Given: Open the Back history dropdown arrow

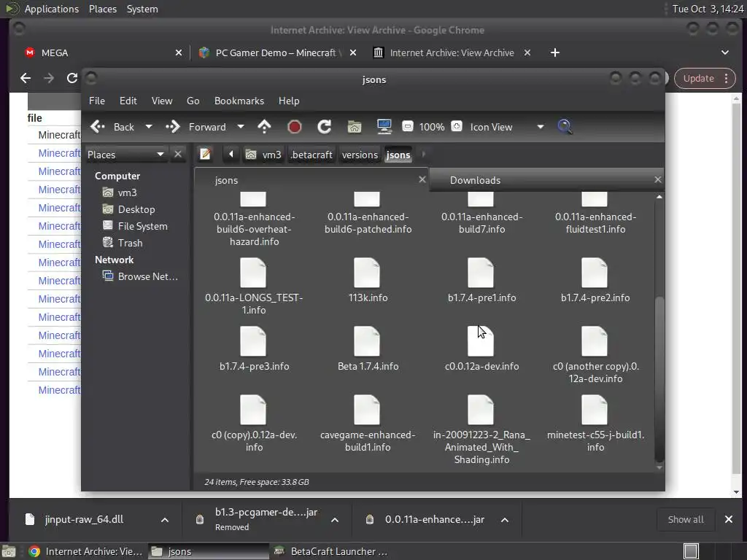Looking at the screenshot, I should (x=149, y=127).
